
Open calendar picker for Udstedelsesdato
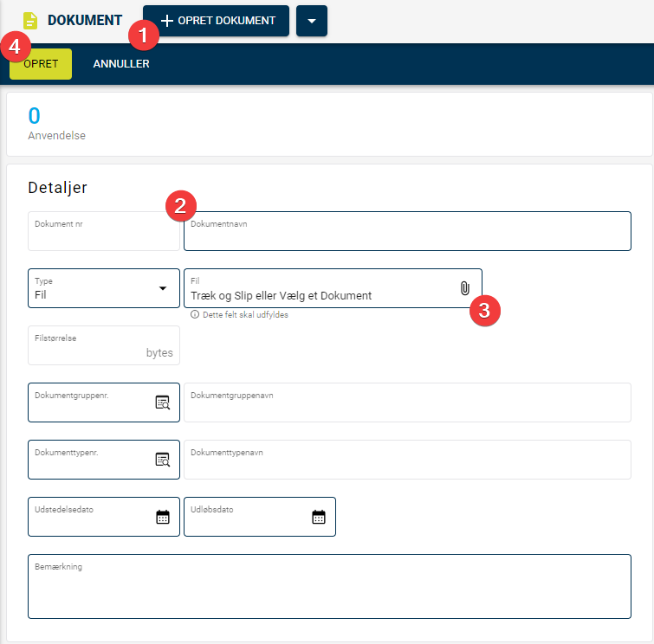pyautogui.click(x=163, y=517)
